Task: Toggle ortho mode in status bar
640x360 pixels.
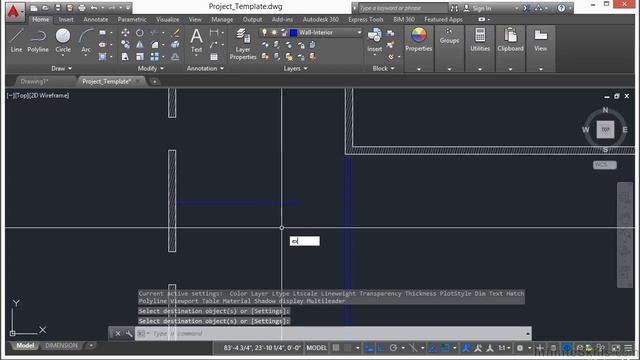Action: pos(381,348)
